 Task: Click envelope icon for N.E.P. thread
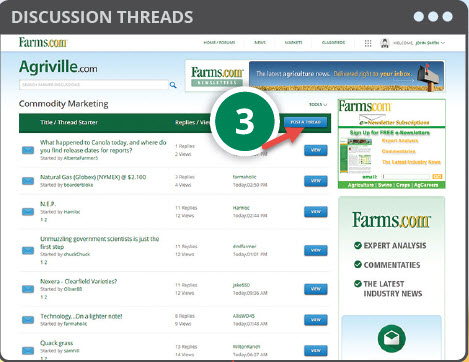[x=28, y=212]
